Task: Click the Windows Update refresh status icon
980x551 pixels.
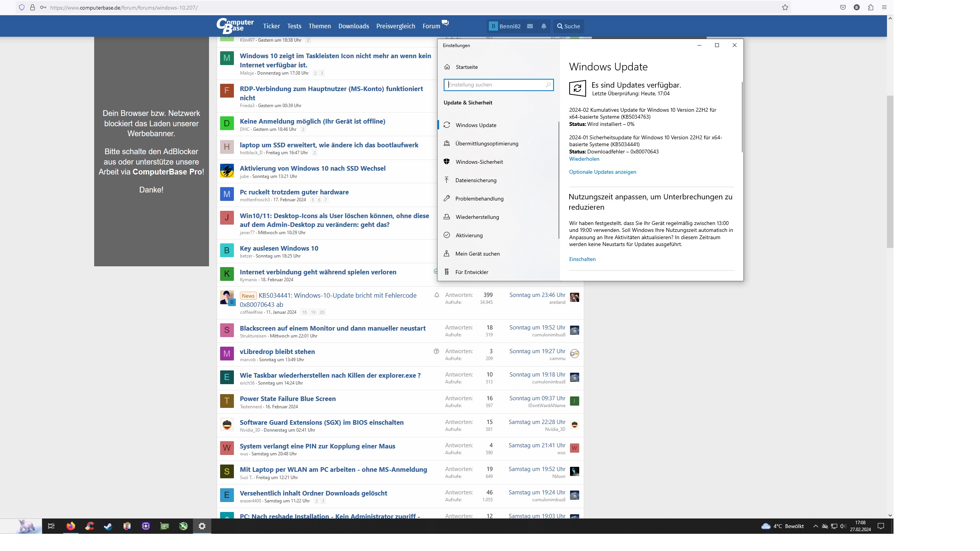Action: point(577,88)
